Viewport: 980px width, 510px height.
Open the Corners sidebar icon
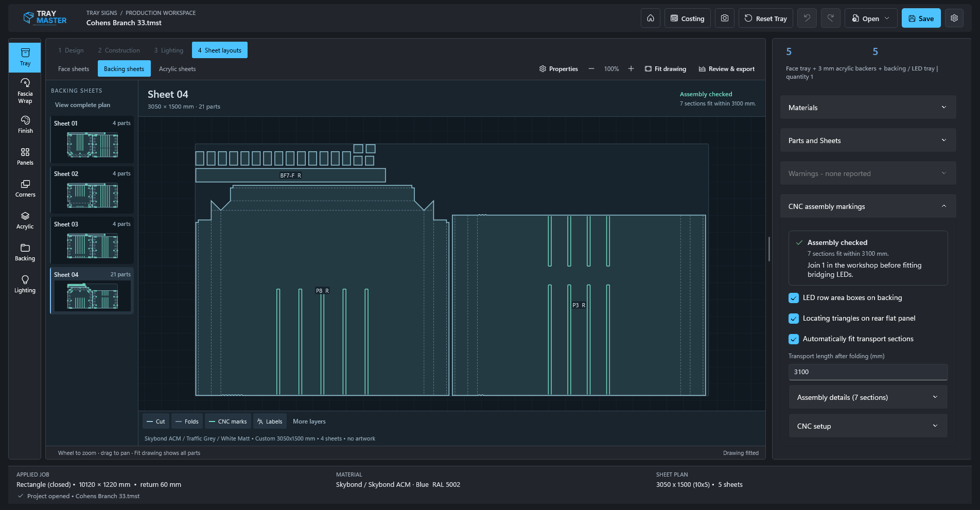click(25, 188)
